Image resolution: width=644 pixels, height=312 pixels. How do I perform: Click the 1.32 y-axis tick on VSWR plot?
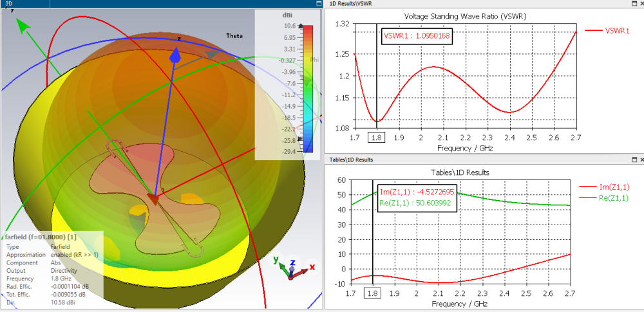[x=343, y=23]
